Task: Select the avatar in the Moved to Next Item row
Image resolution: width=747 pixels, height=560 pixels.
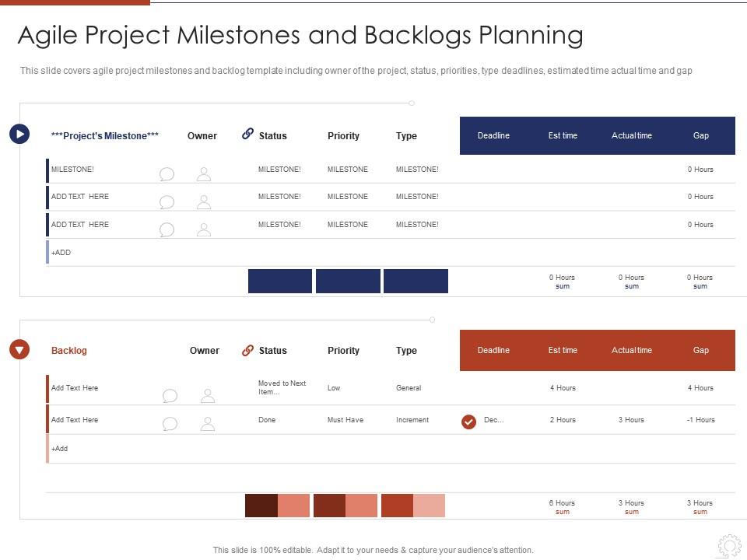Action: (207, 394)
